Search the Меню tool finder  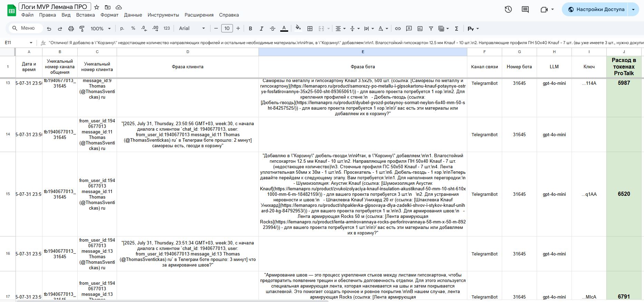[x=26, y=28]
